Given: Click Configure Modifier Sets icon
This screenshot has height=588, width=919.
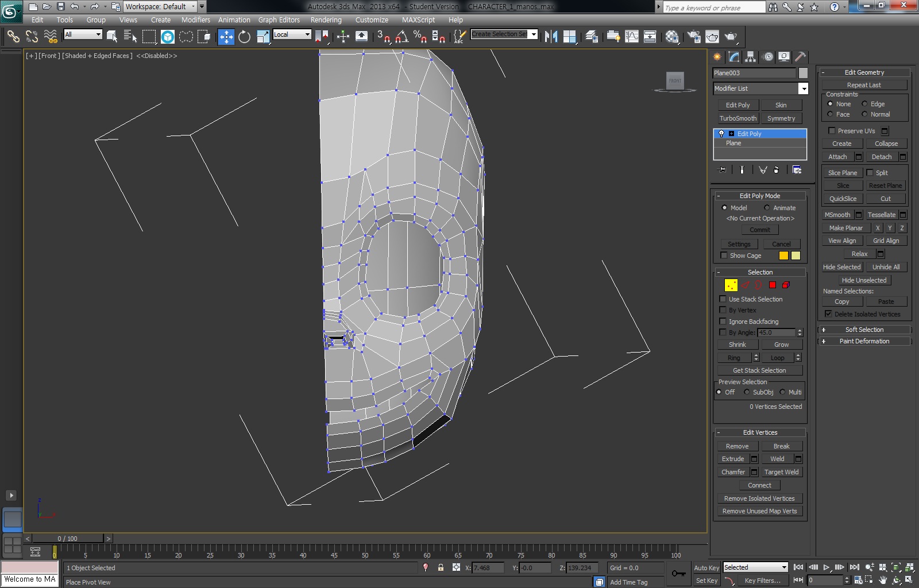Looking at the screenshot, I should tap(797, 170).
